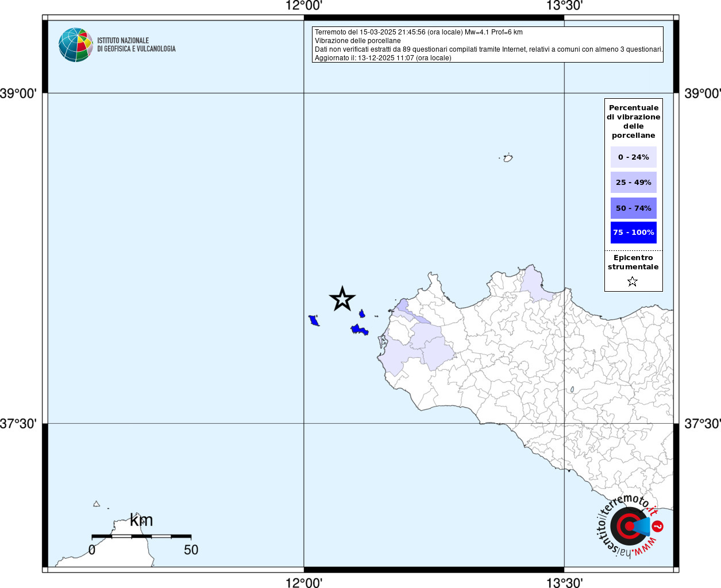Click the INGV globe logo
This screenshot has width=721, height=588.
[x=75, y=45]
